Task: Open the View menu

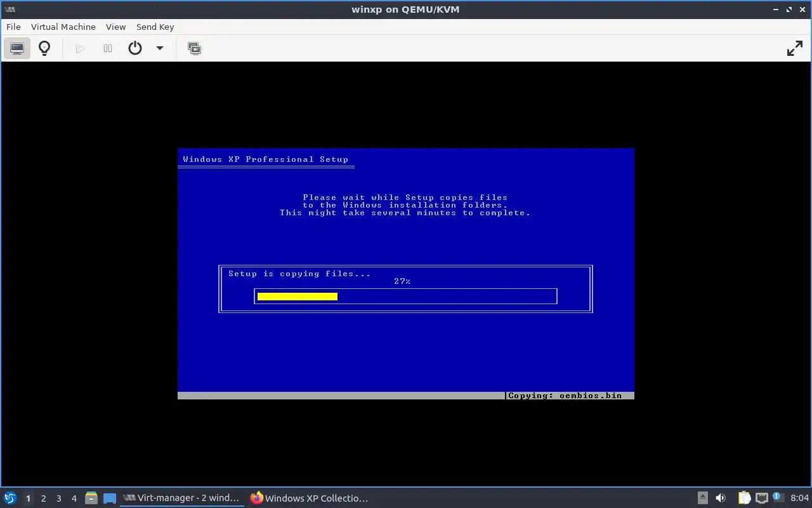Action: tap(115, 27)
